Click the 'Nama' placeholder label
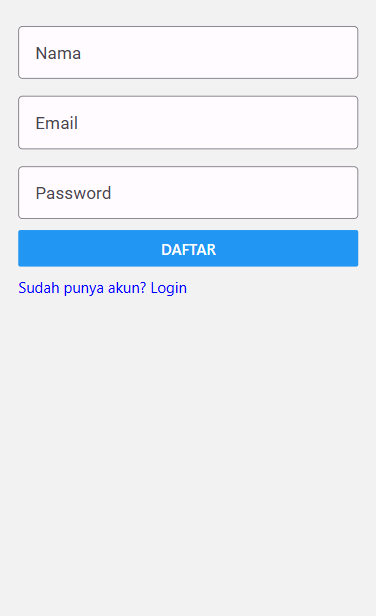Image resolution: width=376 pixels, height=616 pixels. [58, 53]
